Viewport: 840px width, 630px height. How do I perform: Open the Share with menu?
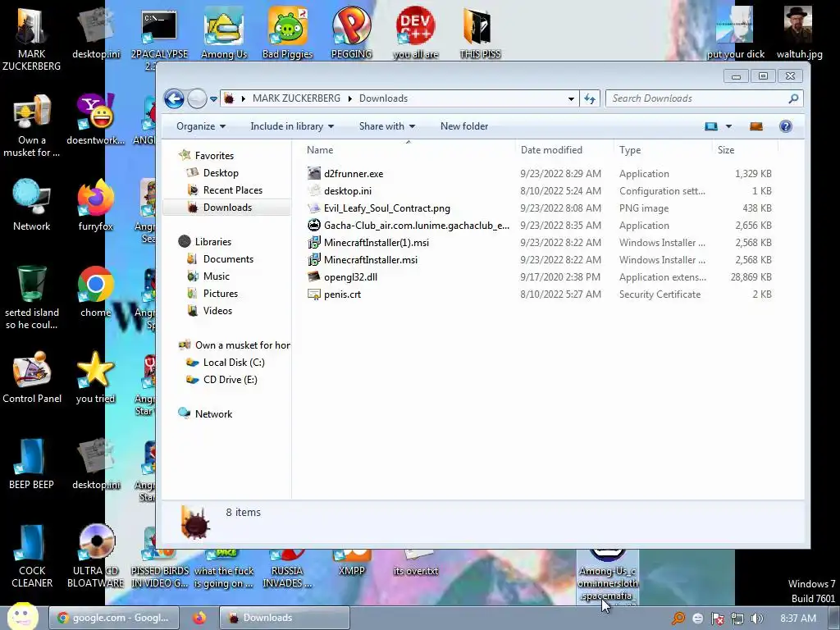387,126
